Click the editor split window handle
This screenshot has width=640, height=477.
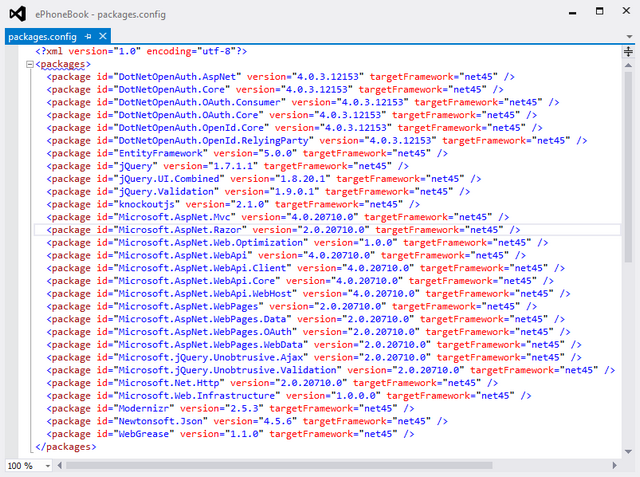[628, 51]
